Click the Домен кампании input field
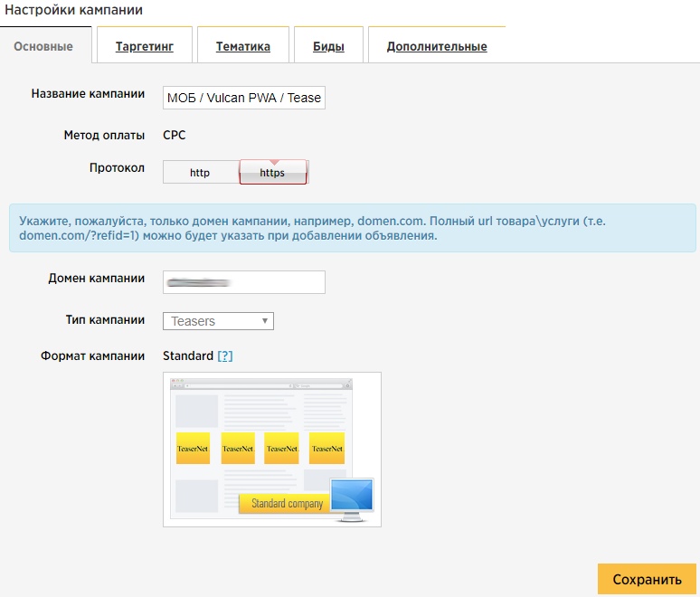 [244, 282]
